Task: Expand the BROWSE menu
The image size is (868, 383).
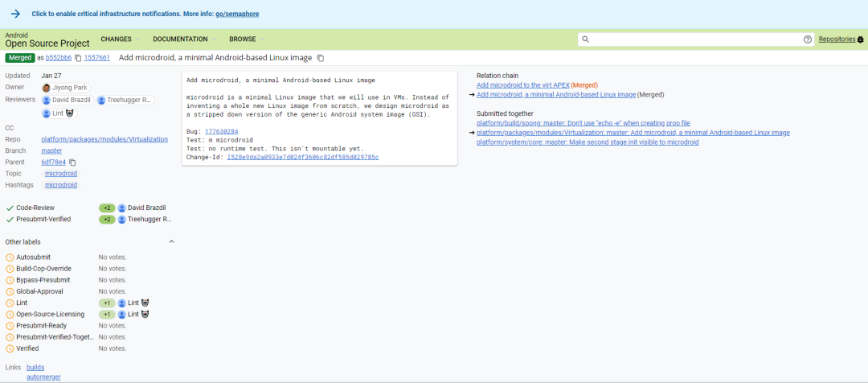Action: point(244,39)
